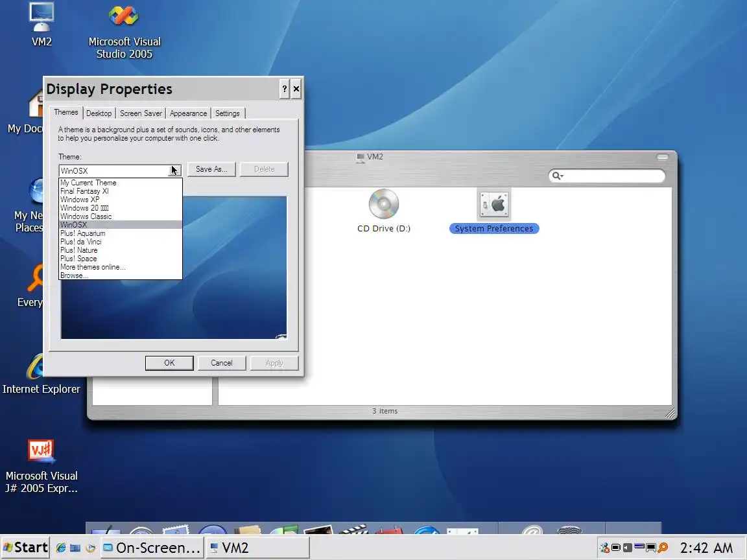Click the VM2 window search field
This screenshot has width=747, height=560.
[x=606, y=176]
